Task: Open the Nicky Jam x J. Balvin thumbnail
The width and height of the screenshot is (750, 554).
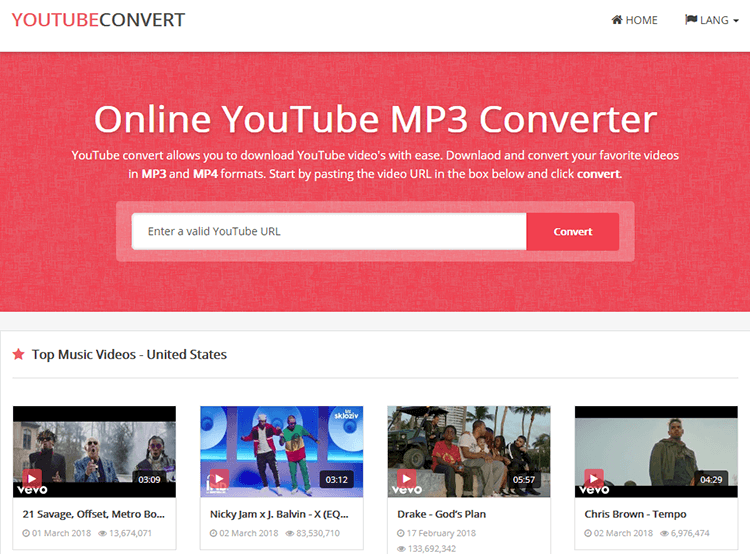Action: click(x=282, y=452)
